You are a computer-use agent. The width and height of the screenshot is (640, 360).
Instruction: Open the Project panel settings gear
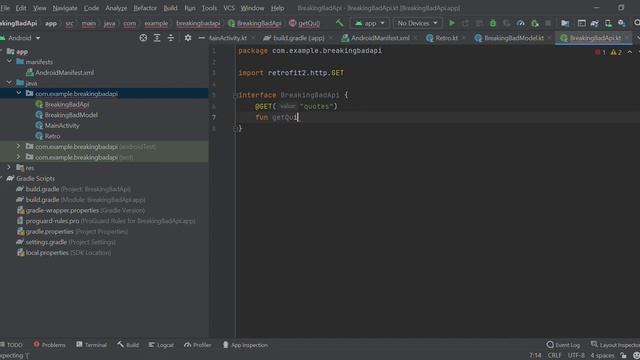click(x=188, y=38)
